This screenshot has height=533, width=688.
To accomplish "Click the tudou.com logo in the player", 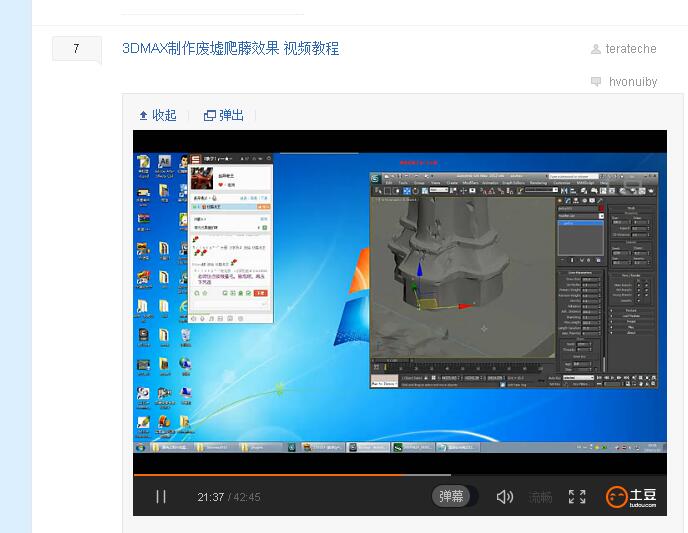I will [x=631, y=497].
